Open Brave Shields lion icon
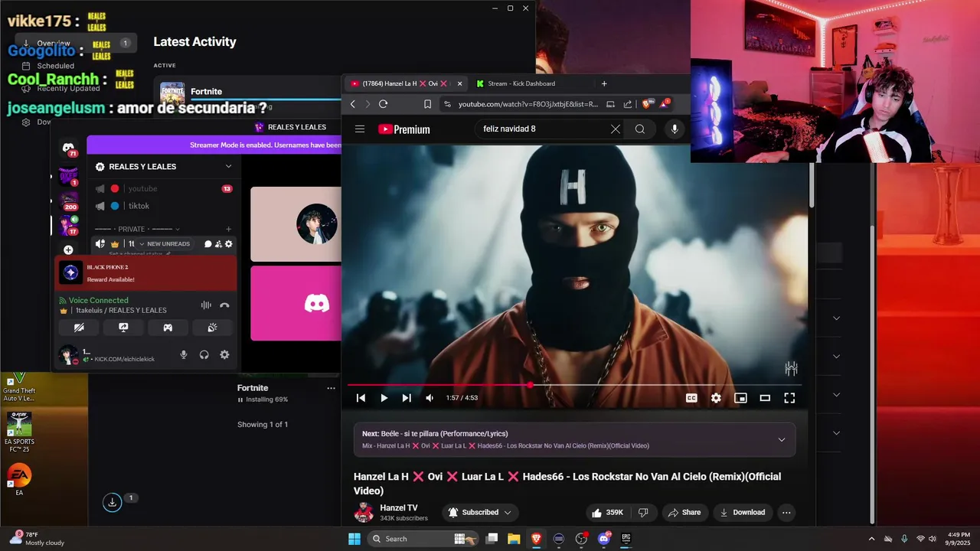 648,104
